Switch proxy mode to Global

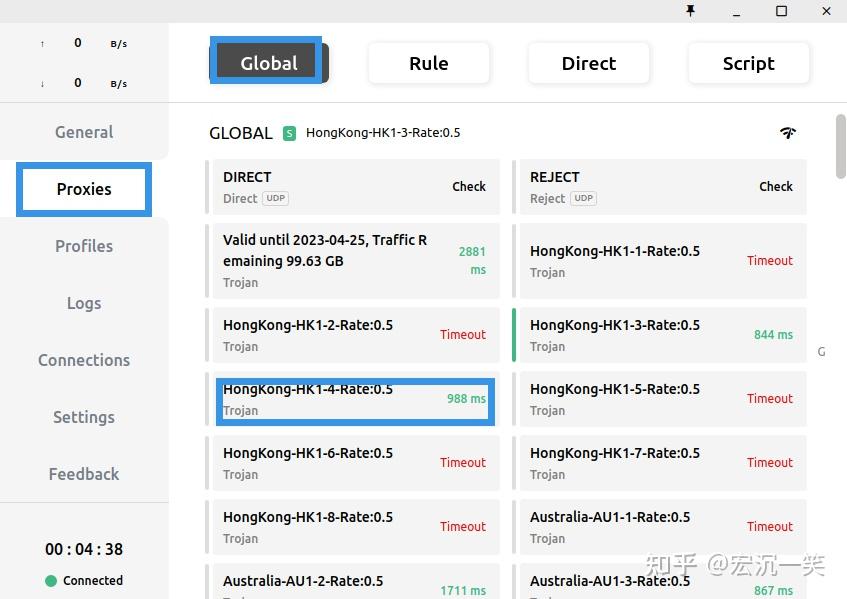click(x=269, y=63)
